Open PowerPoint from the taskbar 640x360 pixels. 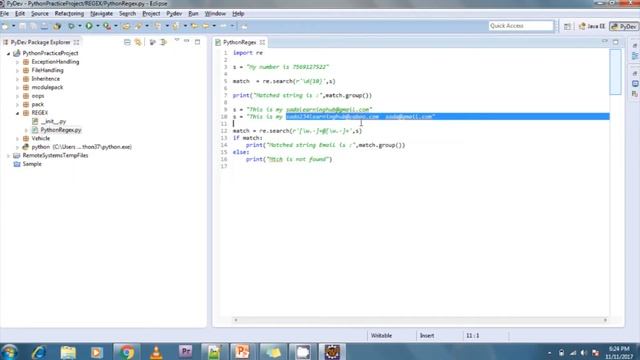point(242,352)
